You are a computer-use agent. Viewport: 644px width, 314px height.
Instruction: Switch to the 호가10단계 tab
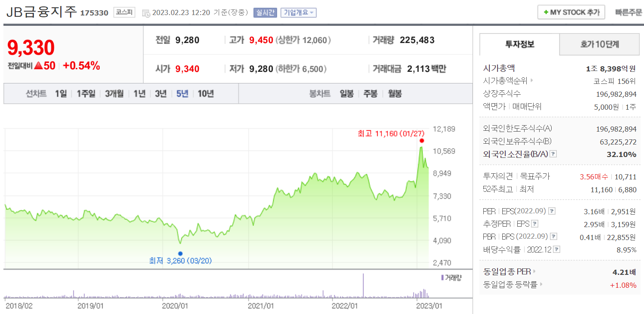coord(600,44)
